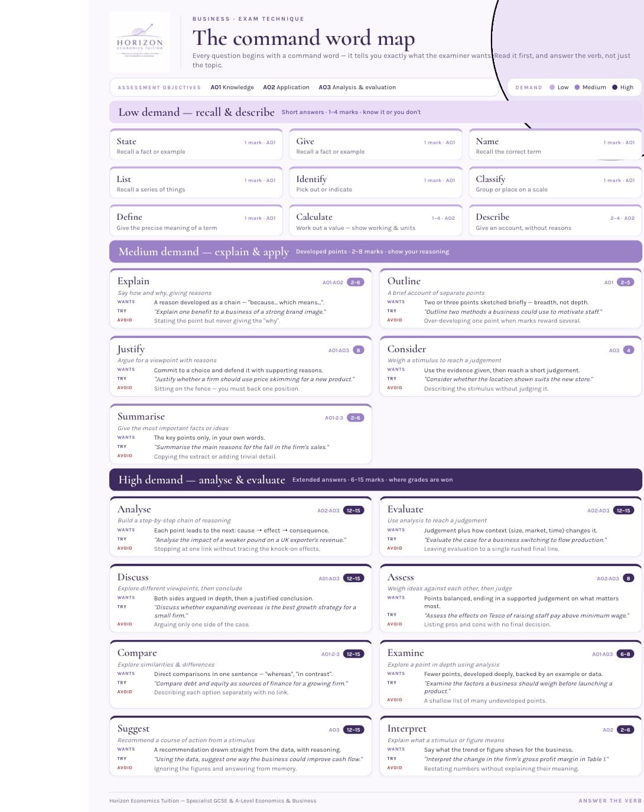Click the Medium demand legend dot

(x=577, y=87)
